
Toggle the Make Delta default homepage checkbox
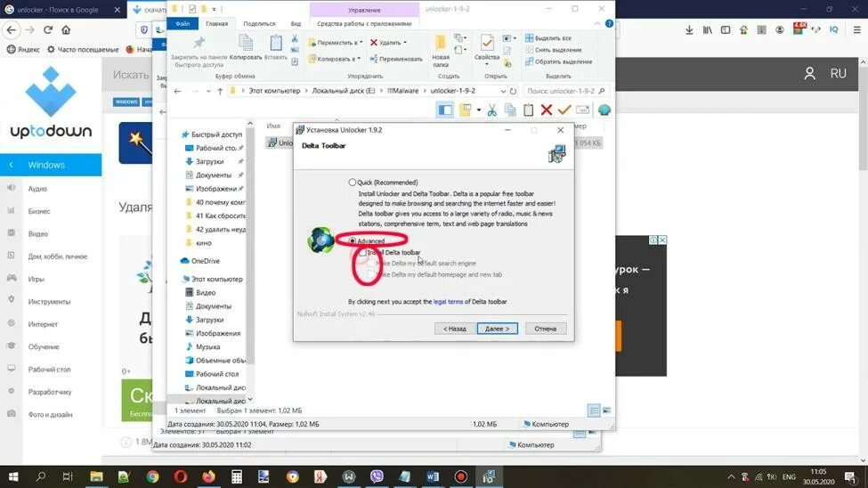[x=371, y=275]
